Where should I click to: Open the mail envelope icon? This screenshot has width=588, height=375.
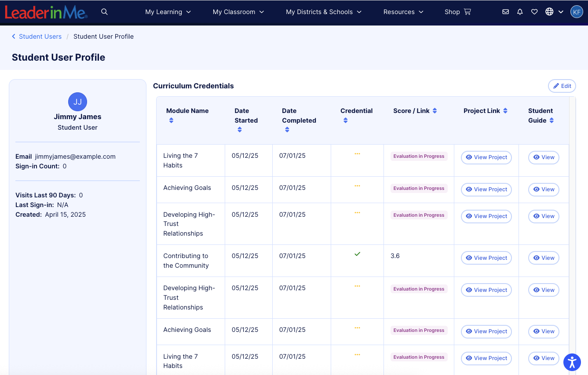505,12
